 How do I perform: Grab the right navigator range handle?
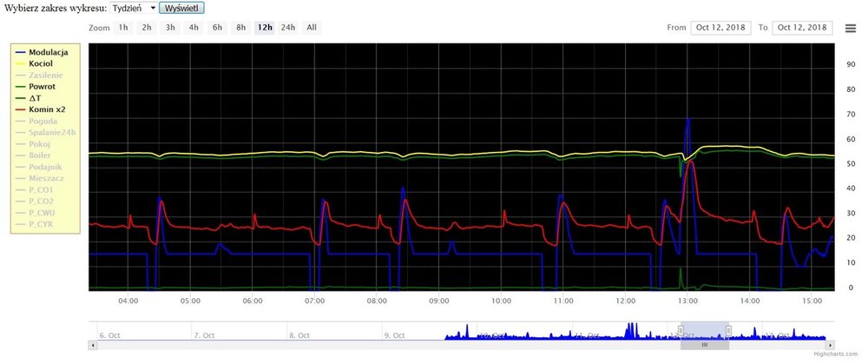coord(728,329)
